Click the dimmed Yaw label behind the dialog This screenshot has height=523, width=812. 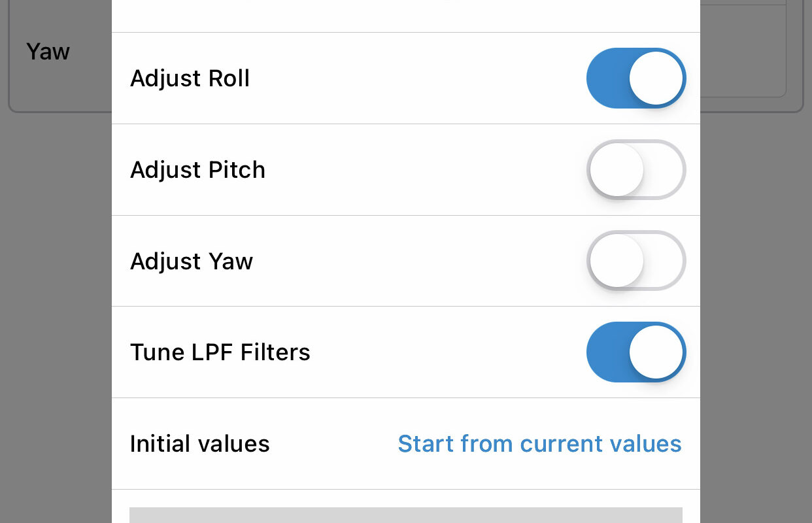click(48, 51)
